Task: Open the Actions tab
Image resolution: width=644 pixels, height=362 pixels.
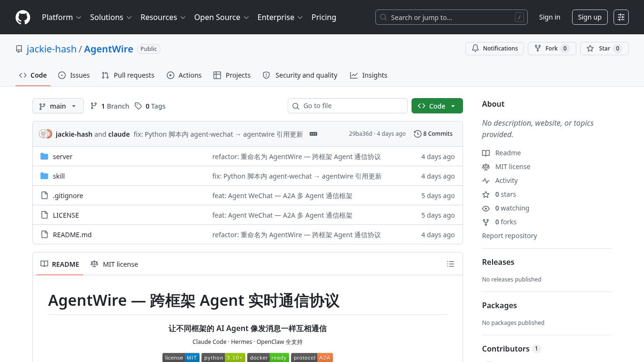Action: pyautogui.click(x=184, y=75)
